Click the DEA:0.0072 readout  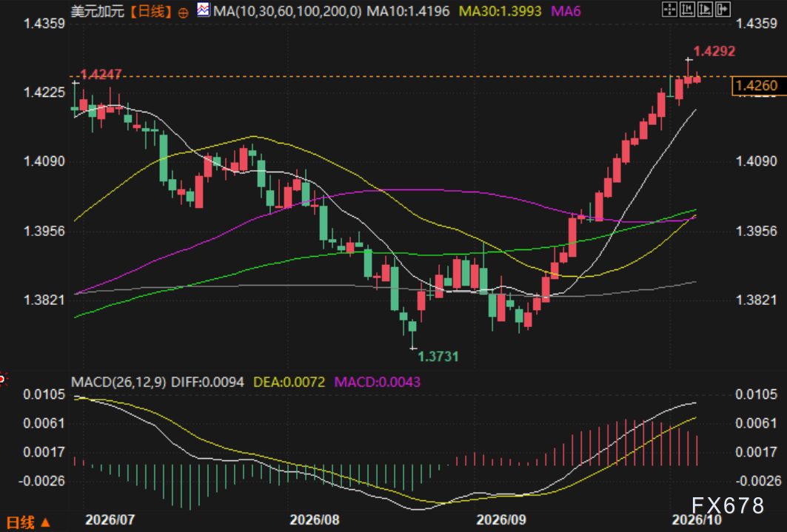289,382
